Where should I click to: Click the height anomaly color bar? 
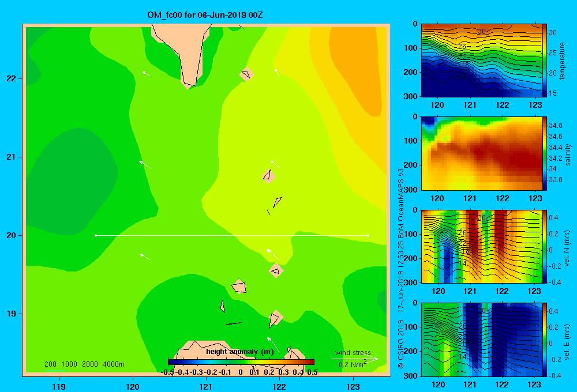[241, 362]
